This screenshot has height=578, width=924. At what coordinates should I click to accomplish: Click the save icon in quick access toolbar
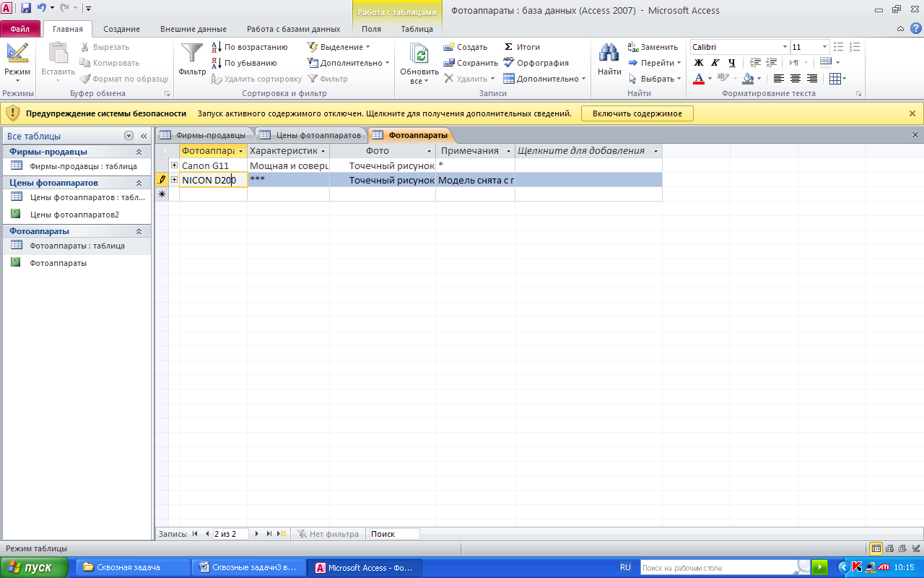pyautogui.click(x=26, y=8)
